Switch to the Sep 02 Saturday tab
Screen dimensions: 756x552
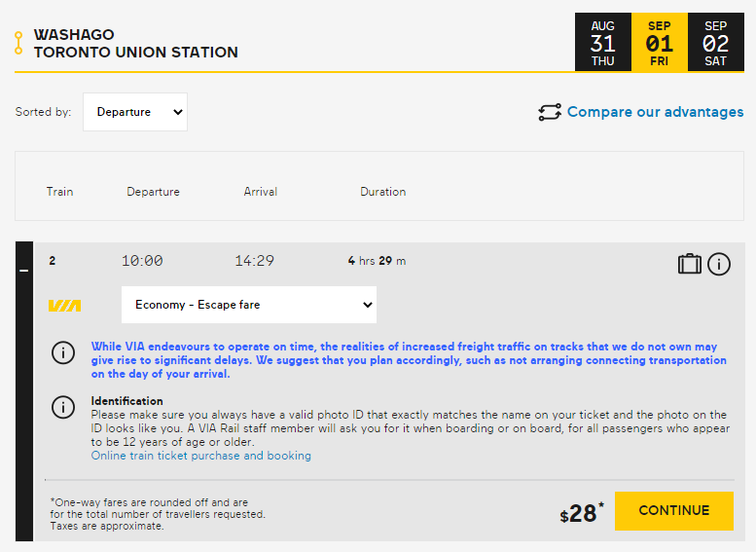[715, 43]
